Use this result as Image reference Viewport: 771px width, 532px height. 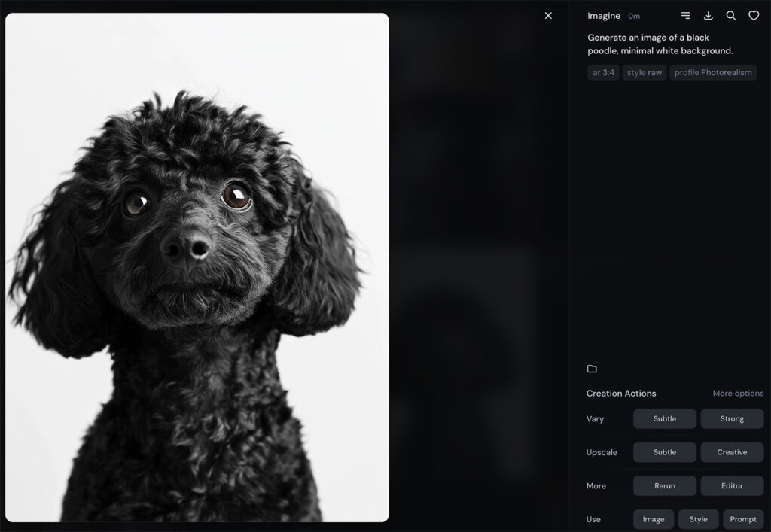pos(653,519)
